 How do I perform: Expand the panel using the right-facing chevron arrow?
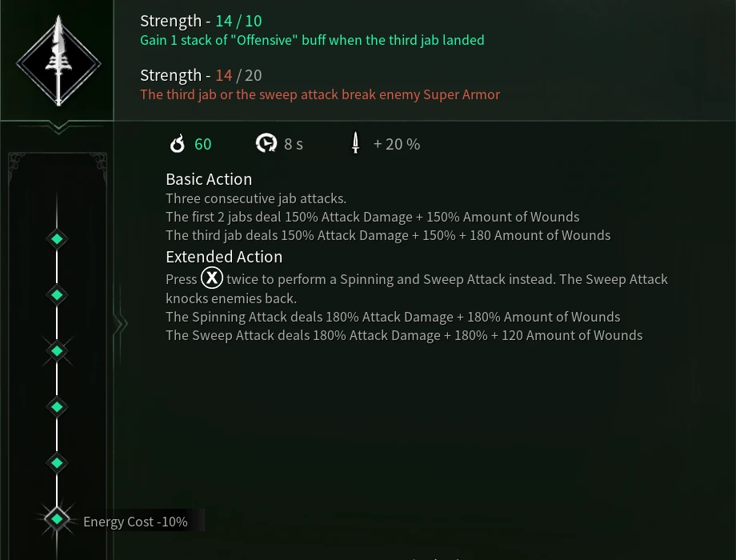(120, 324)
